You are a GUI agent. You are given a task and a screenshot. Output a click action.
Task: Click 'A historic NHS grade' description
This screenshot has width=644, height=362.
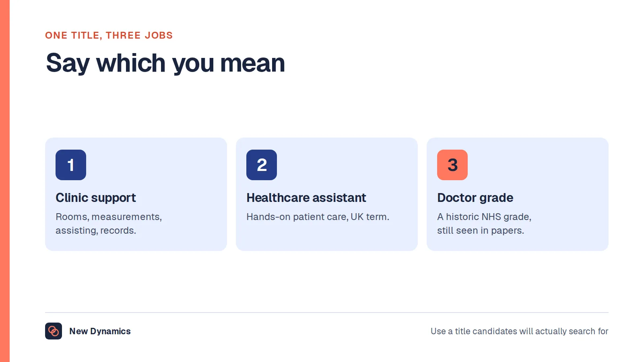pos(484,217)
